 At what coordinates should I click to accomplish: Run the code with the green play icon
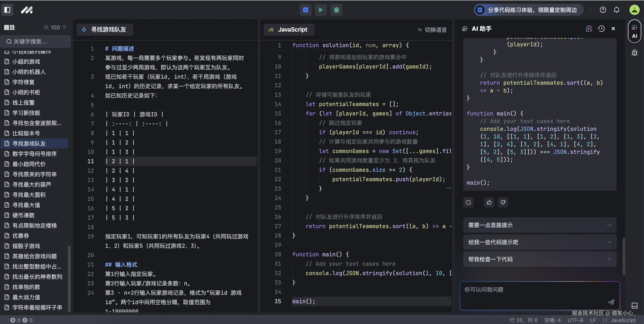pos(321,10)
